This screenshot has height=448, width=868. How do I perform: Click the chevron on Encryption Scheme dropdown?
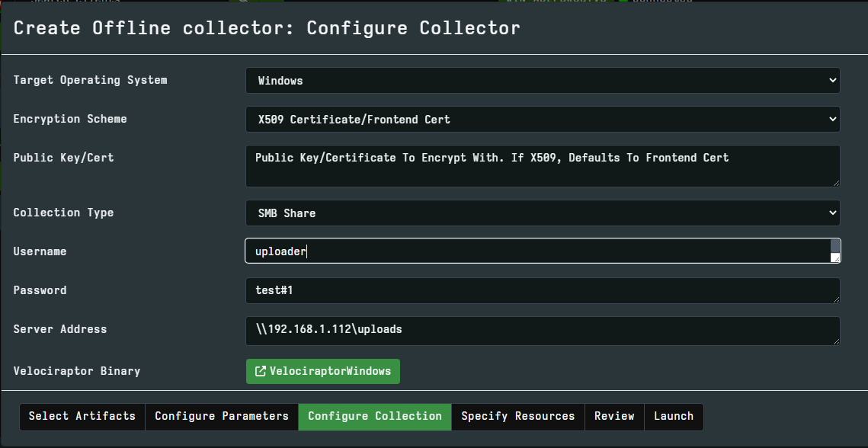pos(831,119)
